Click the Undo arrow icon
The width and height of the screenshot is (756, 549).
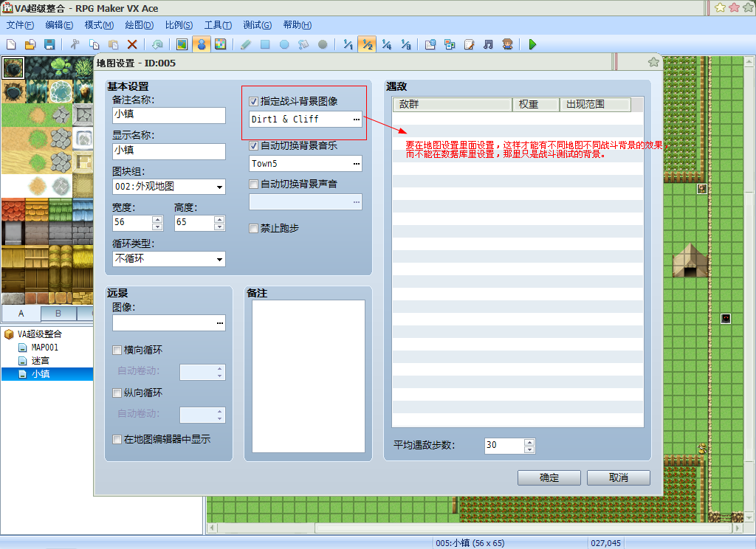(157, 44)
